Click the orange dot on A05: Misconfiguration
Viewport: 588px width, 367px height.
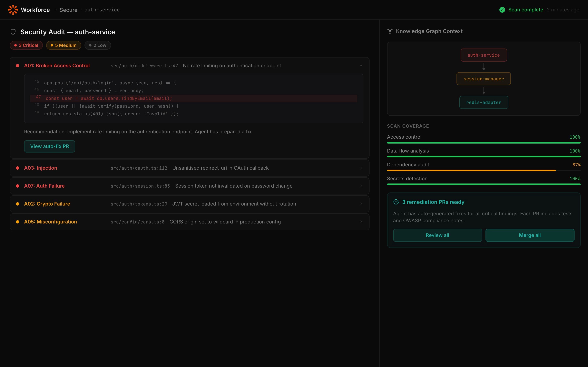coord(18,222)
